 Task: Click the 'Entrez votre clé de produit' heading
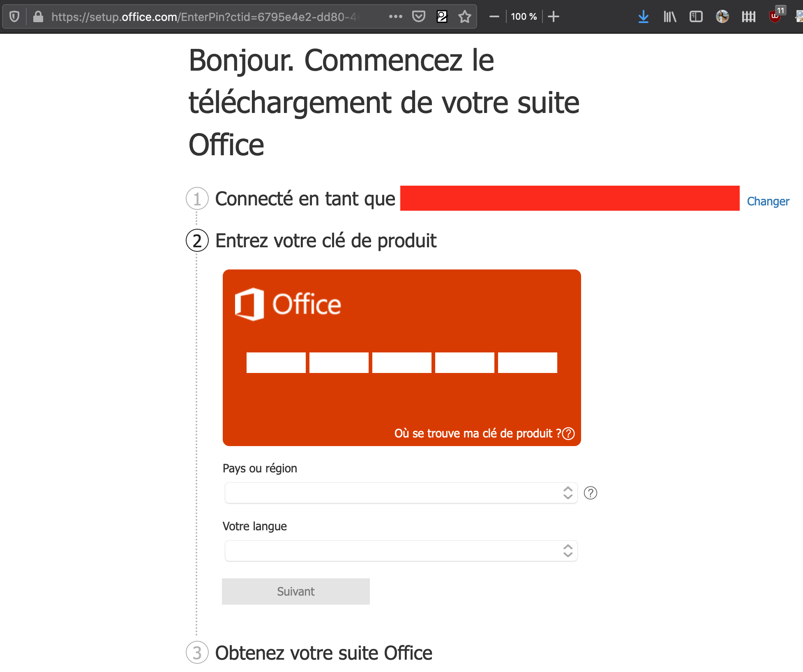(326, 241)
